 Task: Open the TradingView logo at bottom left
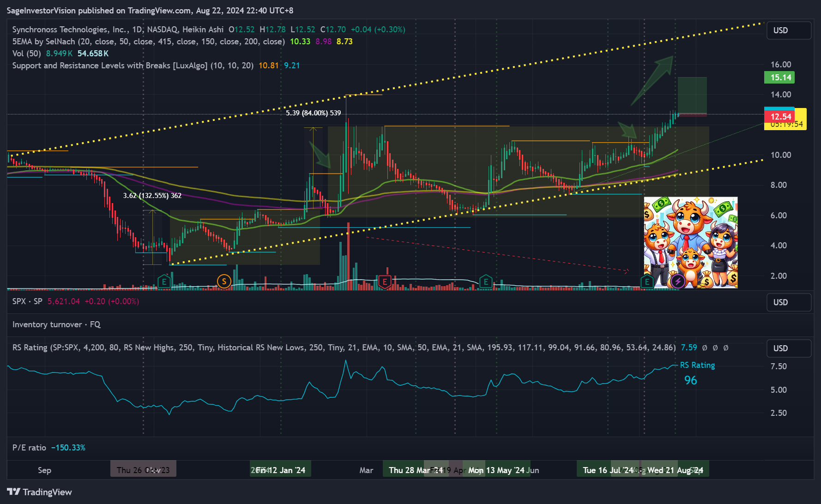coord(40,492)
